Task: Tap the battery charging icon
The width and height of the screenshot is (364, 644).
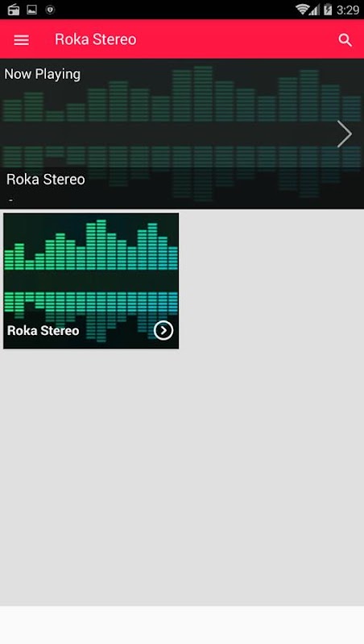Action: (x=328, y=10)
